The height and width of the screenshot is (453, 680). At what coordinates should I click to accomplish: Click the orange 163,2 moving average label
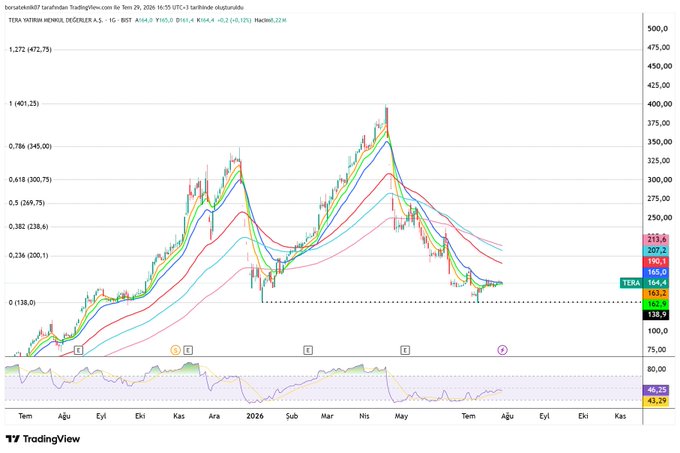(x=657, y=293)
